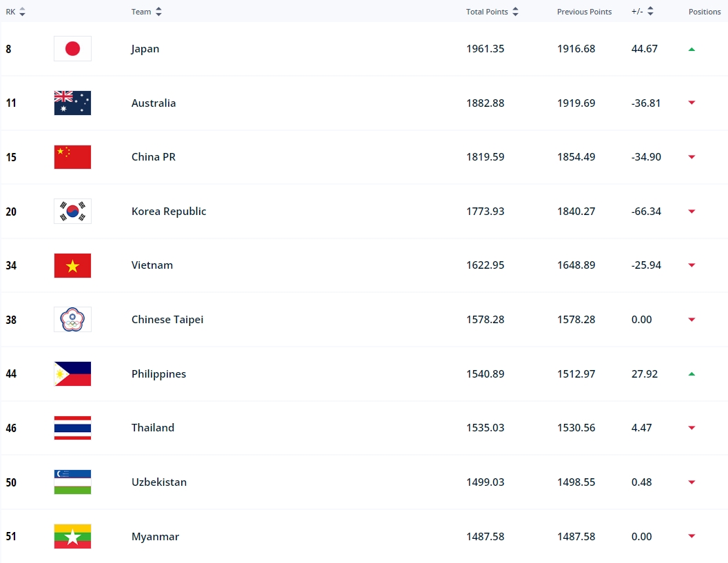Sort by Team column arrows
728x563 pixels.
[x=159, y=12]
